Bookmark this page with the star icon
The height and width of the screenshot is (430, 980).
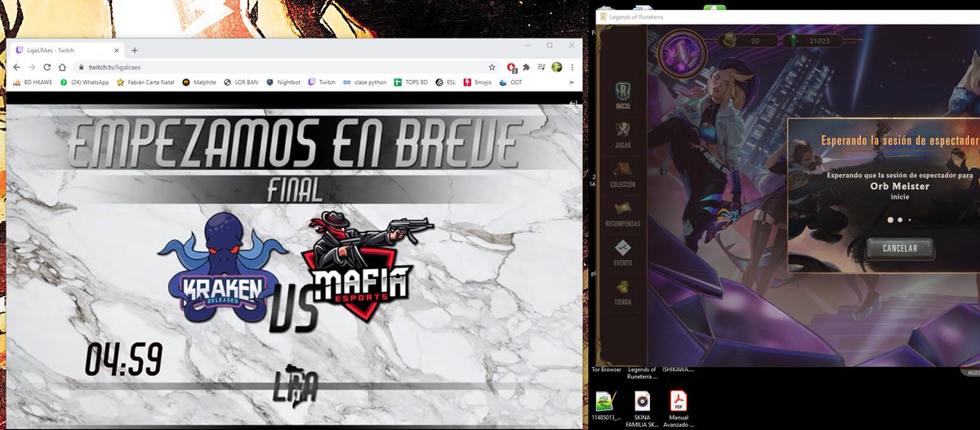492,67
